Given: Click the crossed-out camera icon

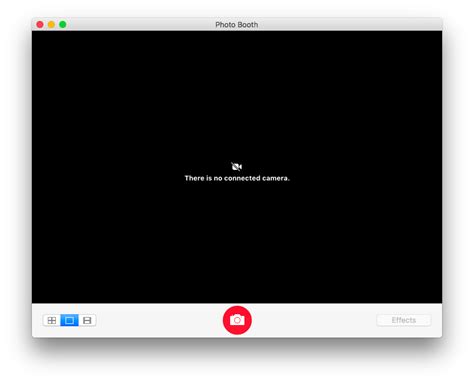Looking at the screenshot, I should pyautogui.click(x=237, y=166).
